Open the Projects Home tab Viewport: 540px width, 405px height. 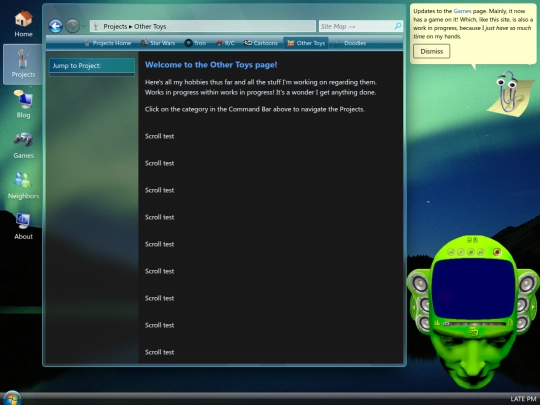coord(107,43)
